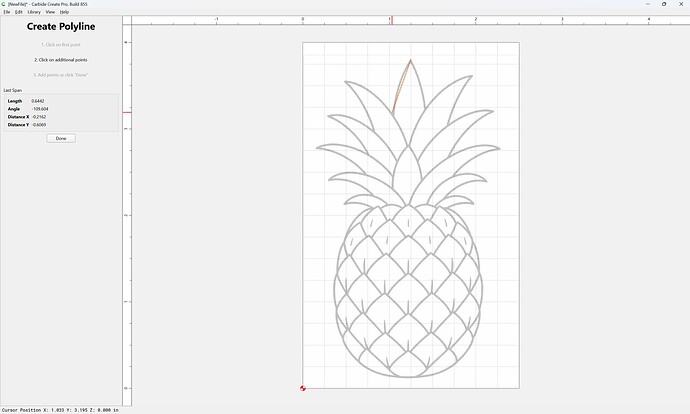Close the Carbide Create window
The image size is (690, 414).
[x=681, y=4]
